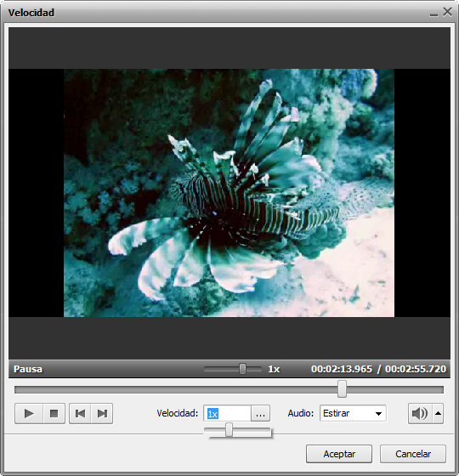Click the ellipsis button beside Velocidad field
The height and width of the screenshot is (476, 459).
click(x=260, y=413)
